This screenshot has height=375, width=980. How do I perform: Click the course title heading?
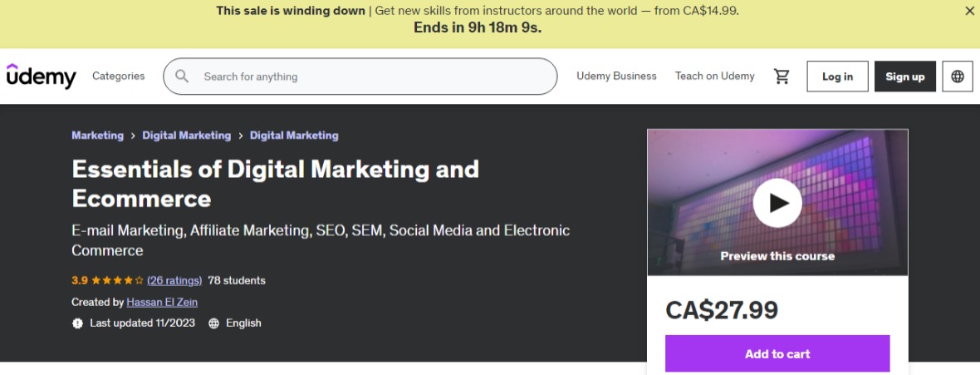coord(276,184)
